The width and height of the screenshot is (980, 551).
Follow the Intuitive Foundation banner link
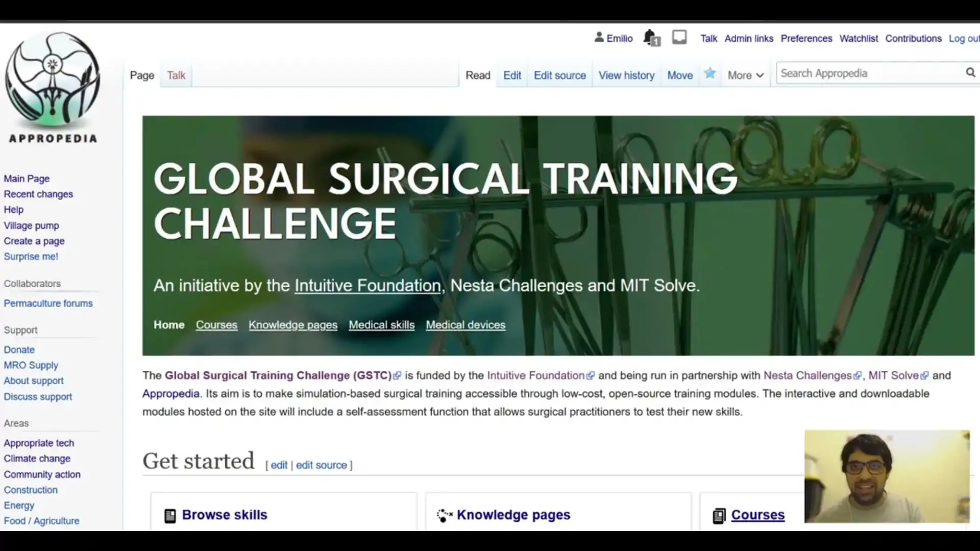click(x=367, y=286)
